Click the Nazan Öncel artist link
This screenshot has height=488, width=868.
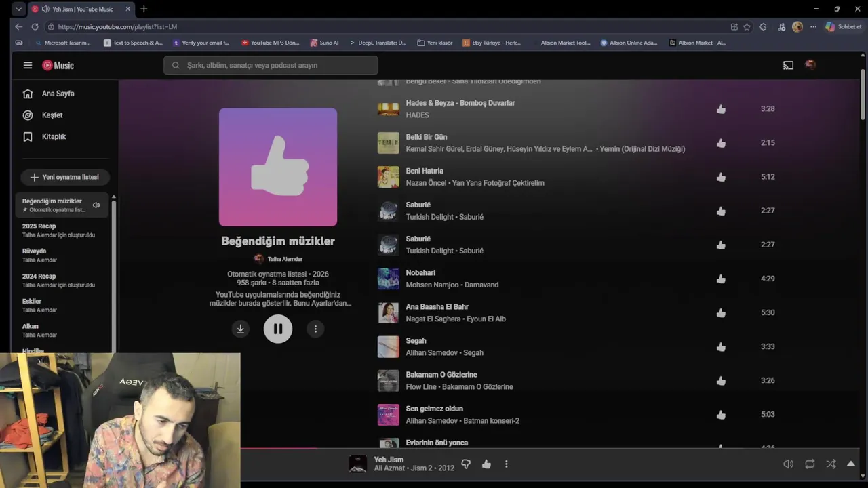[x=427, y=183]
